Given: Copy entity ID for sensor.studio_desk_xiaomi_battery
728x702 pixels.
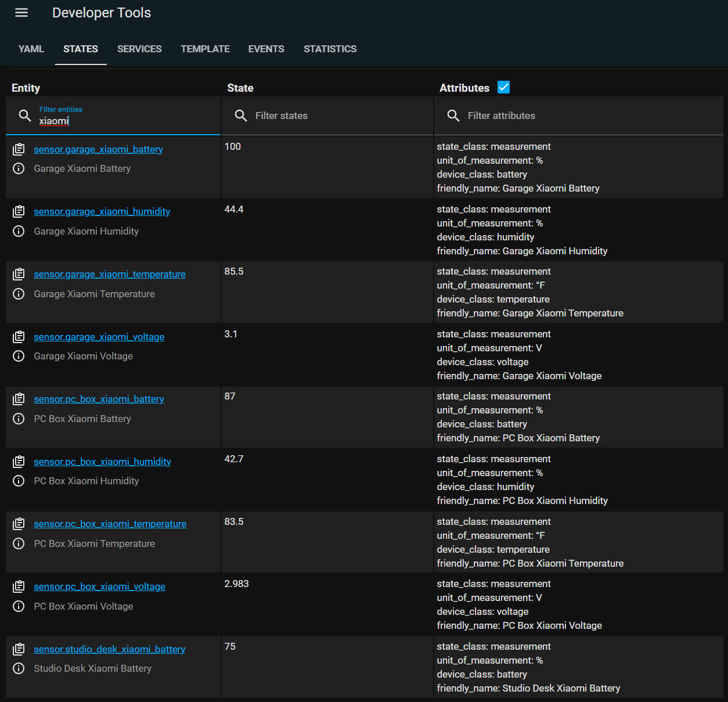Looking at the screenshot, I should click(x=19, y=649).
